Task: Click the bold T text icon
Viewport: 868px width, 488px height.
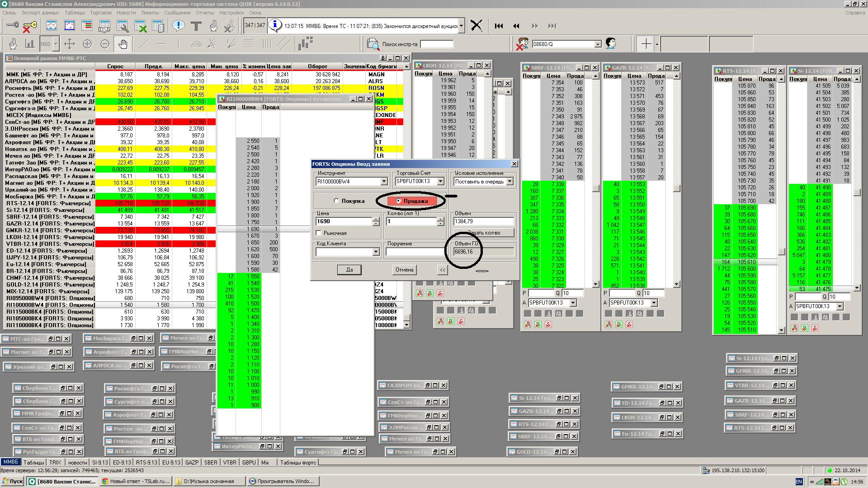Action: [196, 26]
